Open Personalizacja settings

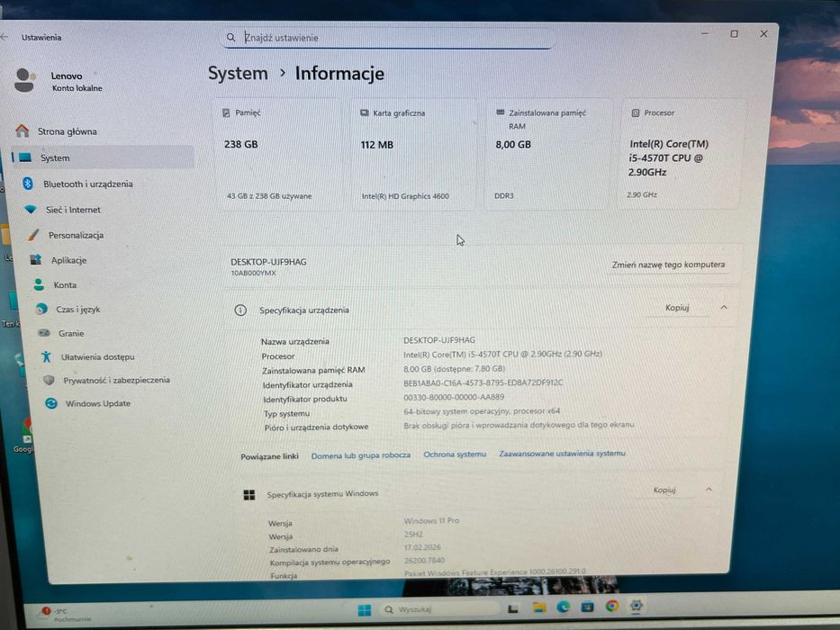tap(76, 235)
